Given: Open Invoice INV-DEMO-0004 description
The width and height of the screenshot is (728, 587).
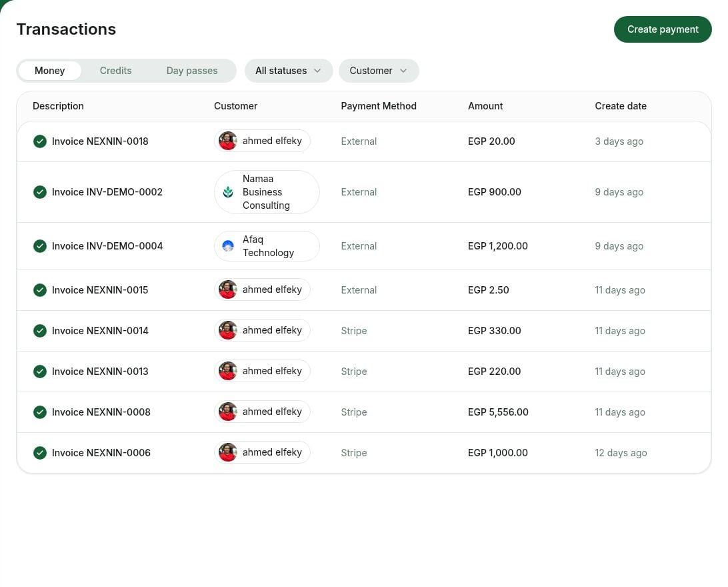Looking at the screenshot, I should click(107, 246).
